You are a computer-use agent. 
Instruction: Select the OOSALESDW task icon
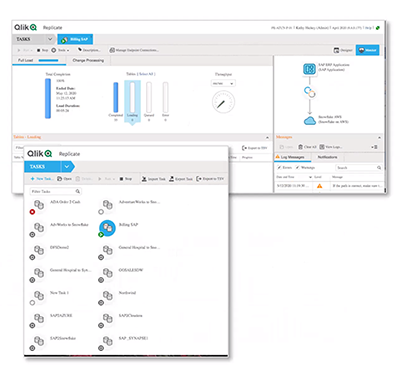(x=107, y=273)
